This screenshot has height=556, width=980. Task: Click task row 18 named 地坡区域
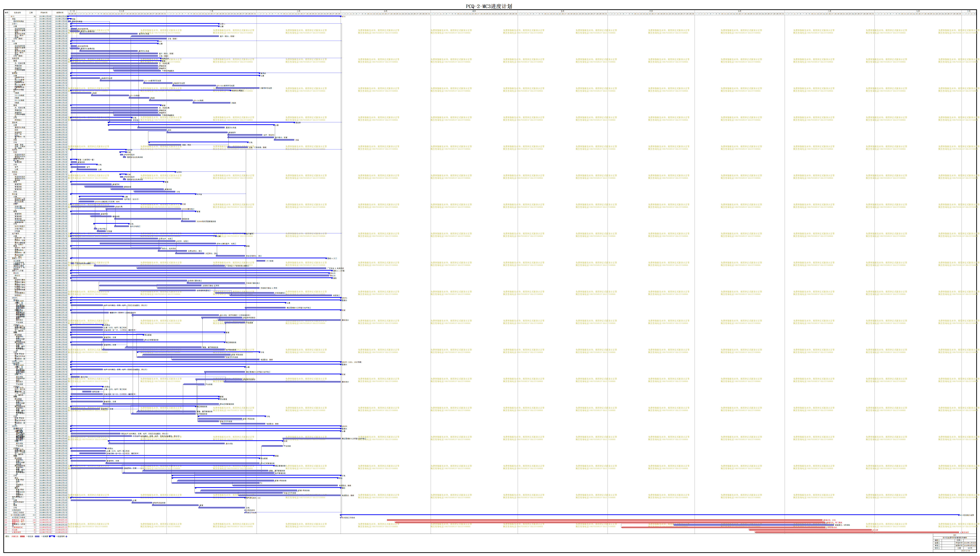coord(36,58)
